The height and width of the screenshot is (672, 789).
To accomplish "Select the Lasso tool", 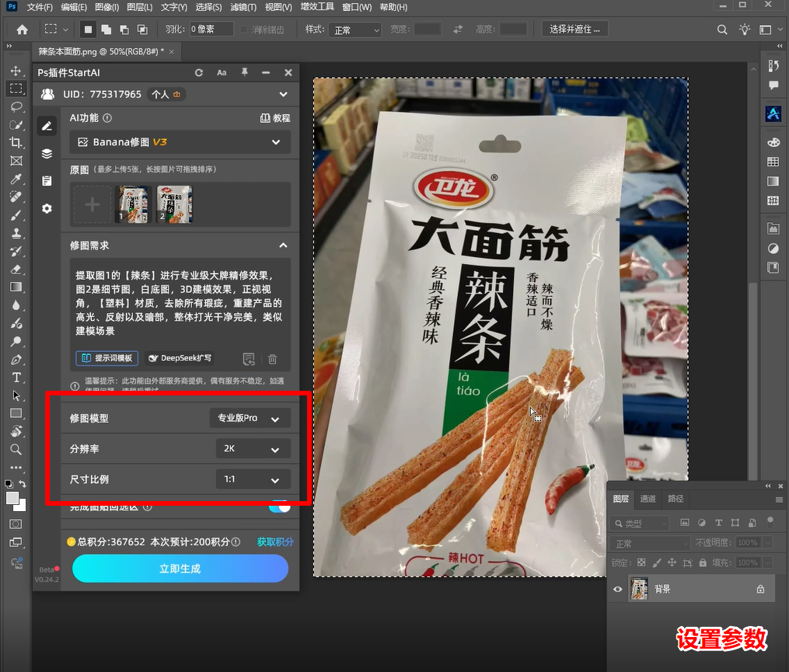I will (x=16, y=106).
